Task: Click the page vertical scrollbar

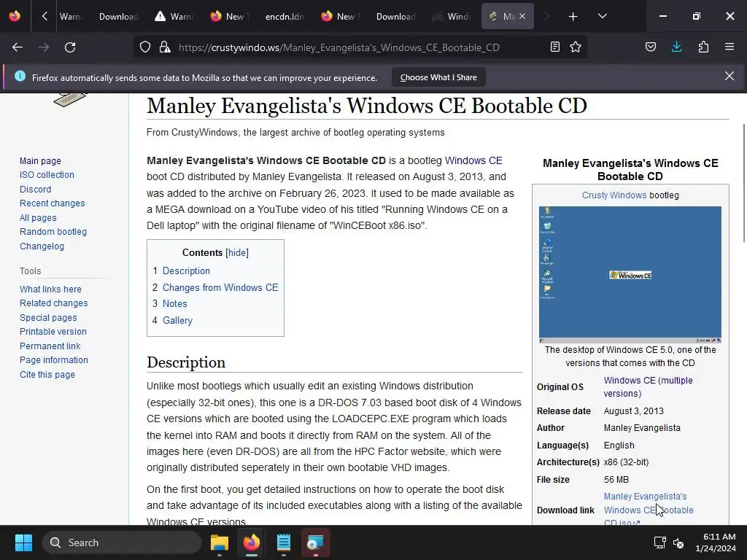Action: coord(744,183)
